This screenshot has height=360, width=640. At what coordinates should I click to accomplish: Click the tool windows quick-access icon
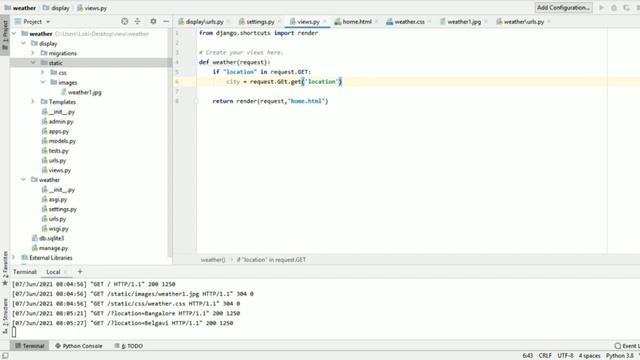(5, 356)
